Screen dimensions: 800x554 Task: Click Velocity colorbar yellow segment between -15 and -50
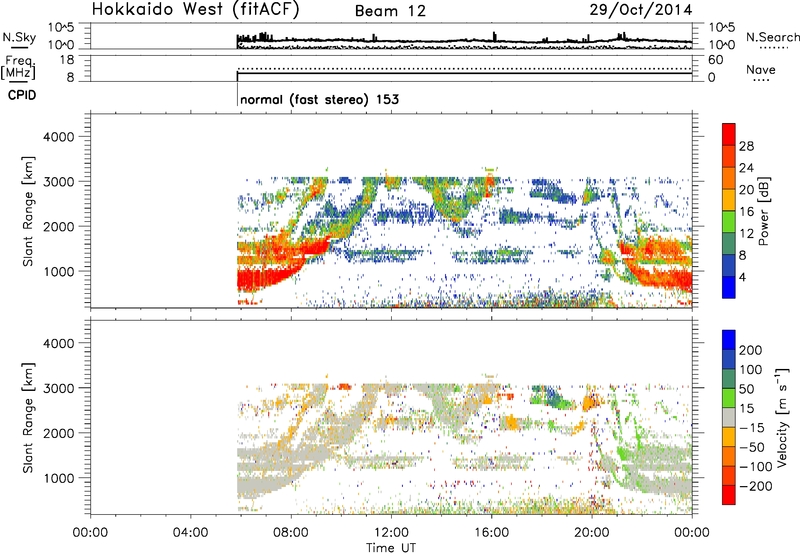coord(729,437)
